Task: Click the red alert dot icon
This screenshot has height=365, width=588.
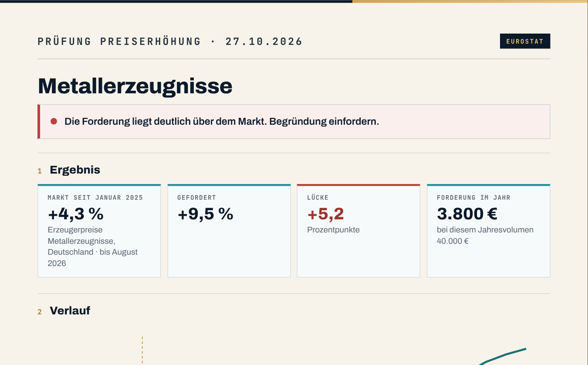Action: 54,121
